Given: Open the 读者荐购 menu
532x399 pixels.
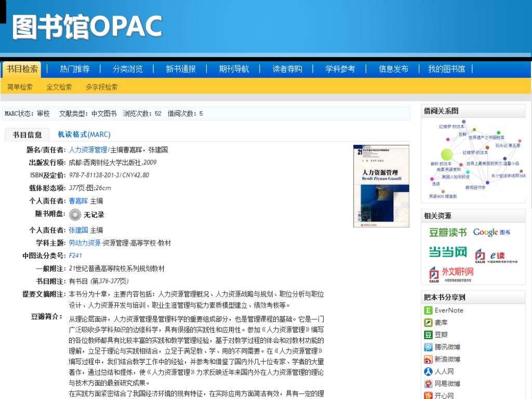Looking at the screenshot, I should 287,69.
